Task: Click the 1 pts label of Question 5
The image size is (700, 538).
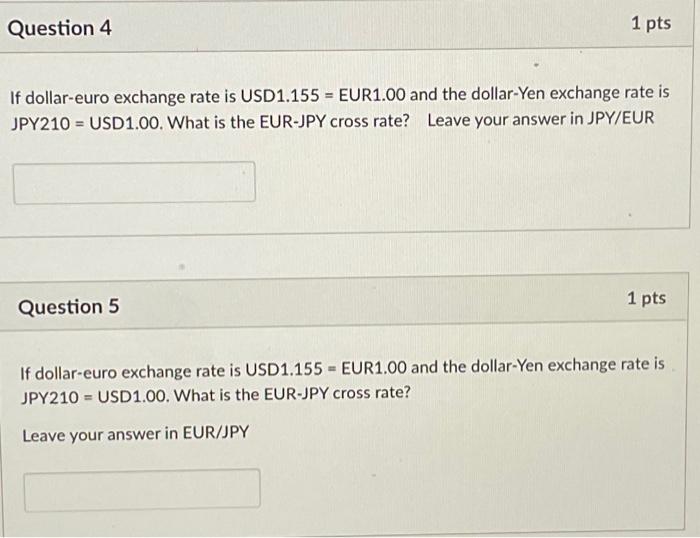Action: pos(646,298)
